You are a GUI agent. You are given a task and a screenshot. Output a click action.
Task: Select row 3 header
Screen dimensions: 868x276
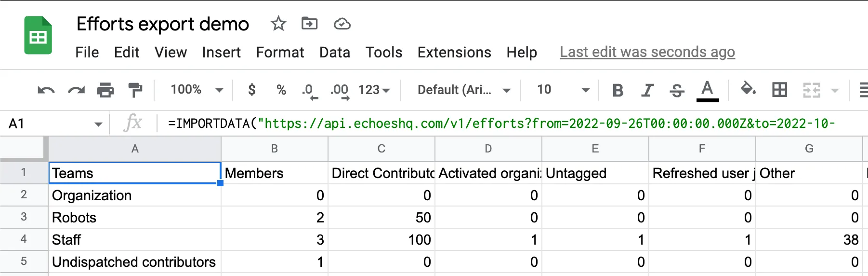point(24,217)
